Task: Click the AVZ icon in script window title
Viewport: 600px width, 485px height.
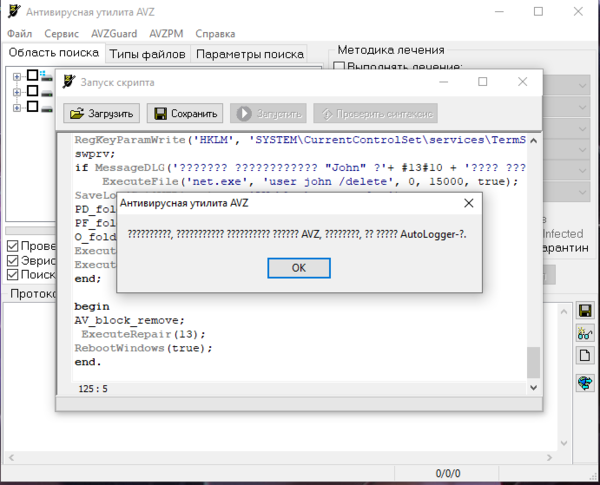Action: click(68, 82)
